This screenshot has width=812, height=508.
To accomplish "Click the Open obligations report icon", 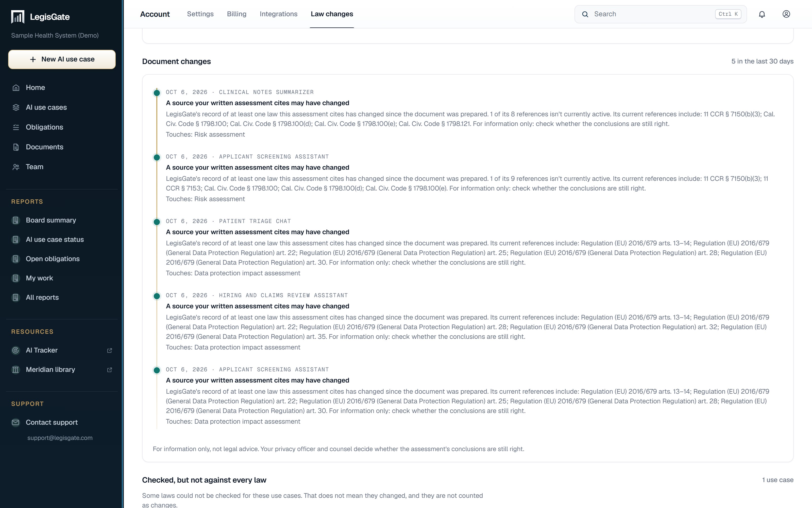I will [16, 259].
